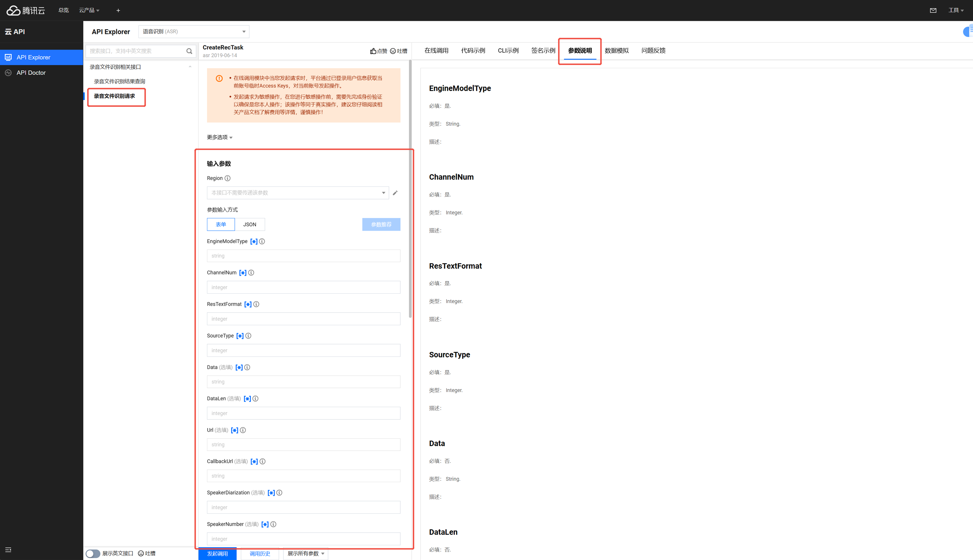Image resolution: width=973 pixels, height=560 pixels.
Task: Click the collapse sidebar icon at bottom left
Action: click(x=8, y=550)
